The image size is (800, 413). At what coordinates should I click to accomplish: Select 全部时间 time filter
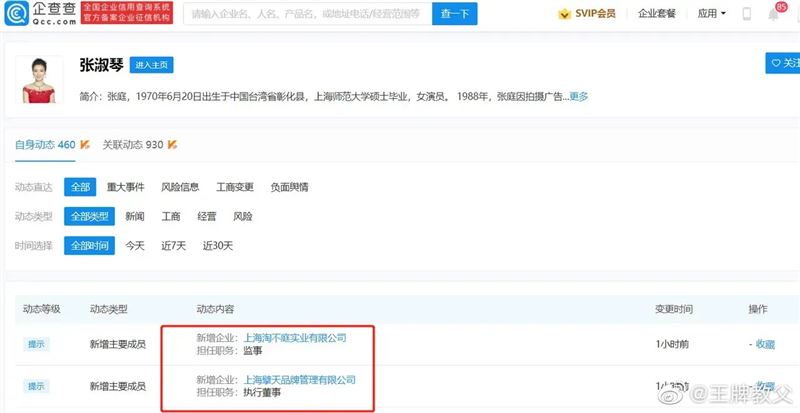coord(89,246)
